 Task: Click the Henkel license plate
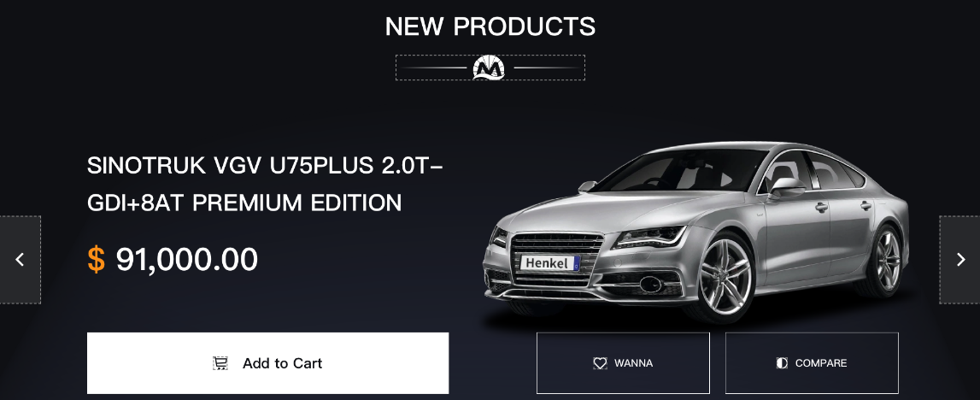click(550, 263)
